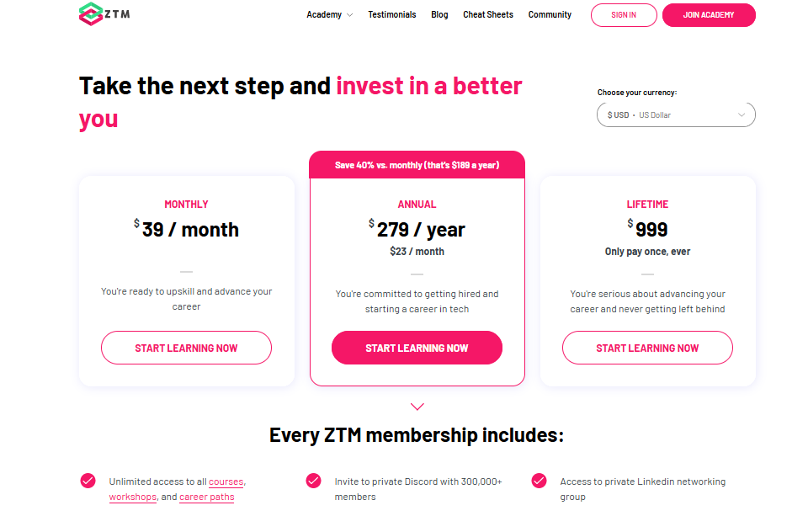The height and width of the screenshot is (532, 808).
Task: Click the pink down chevron below pricing cards
Action: pyautogui.click(x=417, y=407)
